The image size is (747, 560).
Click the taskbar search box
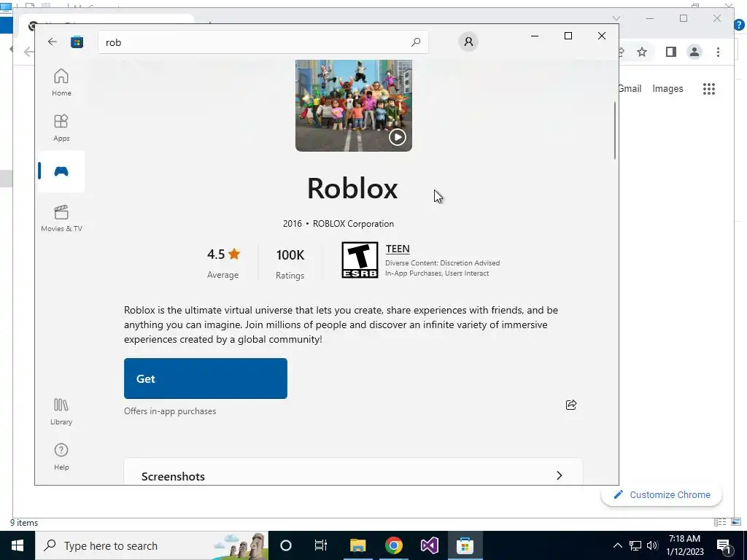coord(152,545)
